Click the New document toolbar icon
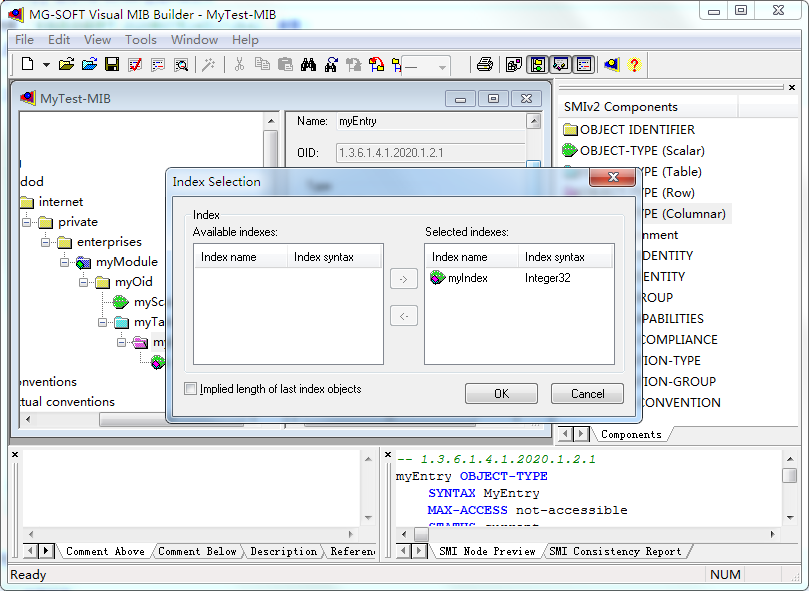This screenshot has width=809, height=591. 28,65
